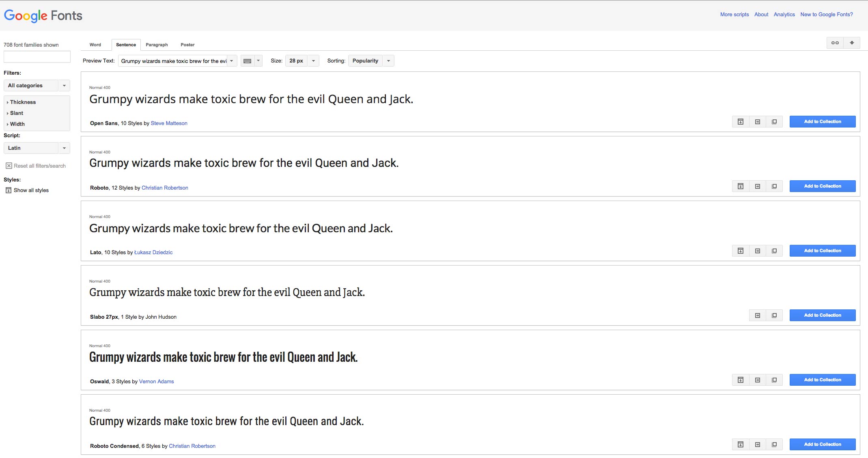Click the link (bookmark) icon at top right

tap(835, 43)
